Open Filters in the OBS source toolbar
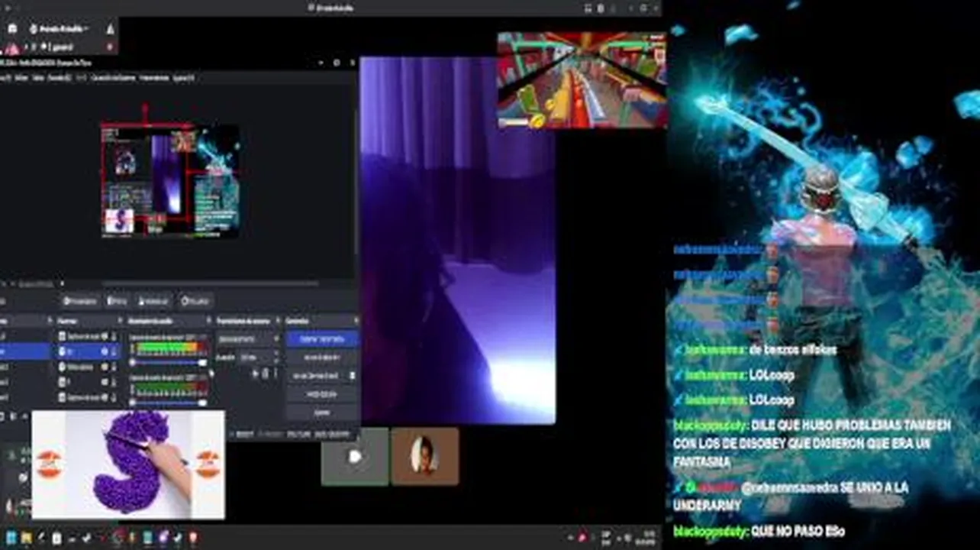The width and height of the screenshot is (980, 550). (x=118, y=301)
